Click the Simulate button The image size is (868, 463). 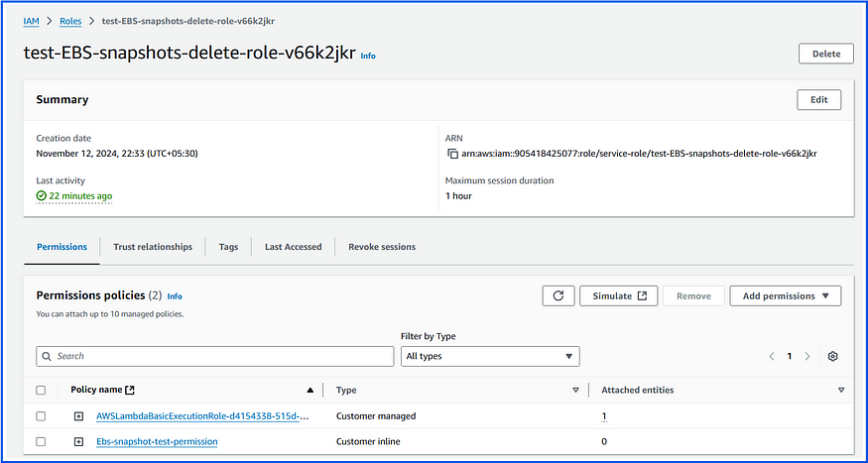[x=619, y=296]
